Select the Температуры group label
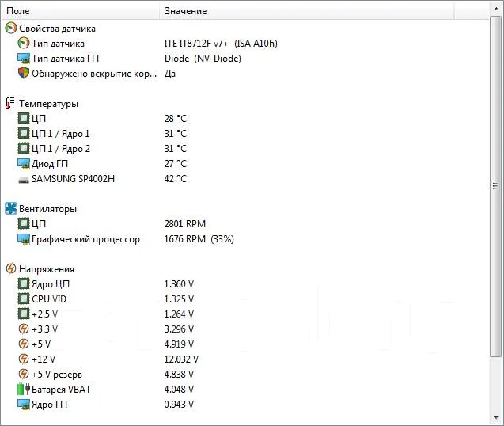Screen dimensions: 504x426 [x=48, y=104]
